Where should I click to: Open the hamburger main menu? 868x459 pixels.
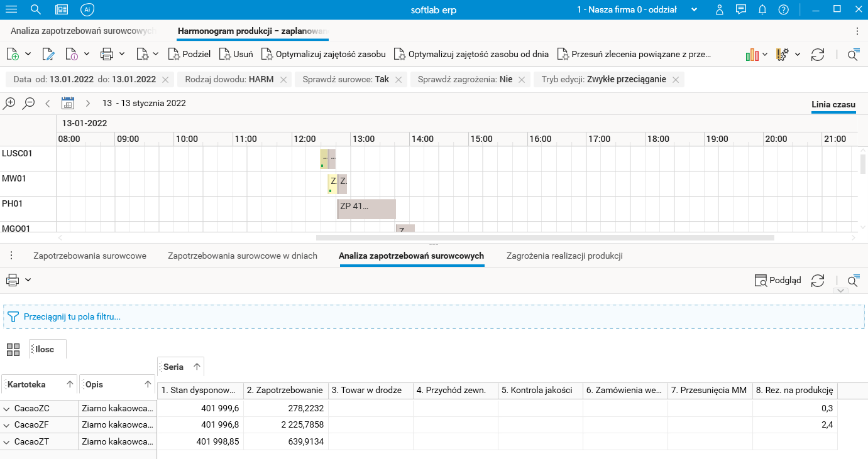click(11, 9)
